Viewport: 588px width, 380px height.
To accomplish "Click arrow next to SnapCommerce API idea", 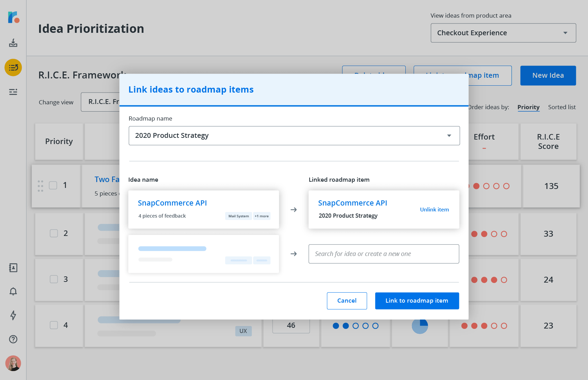I will [294, 210].
